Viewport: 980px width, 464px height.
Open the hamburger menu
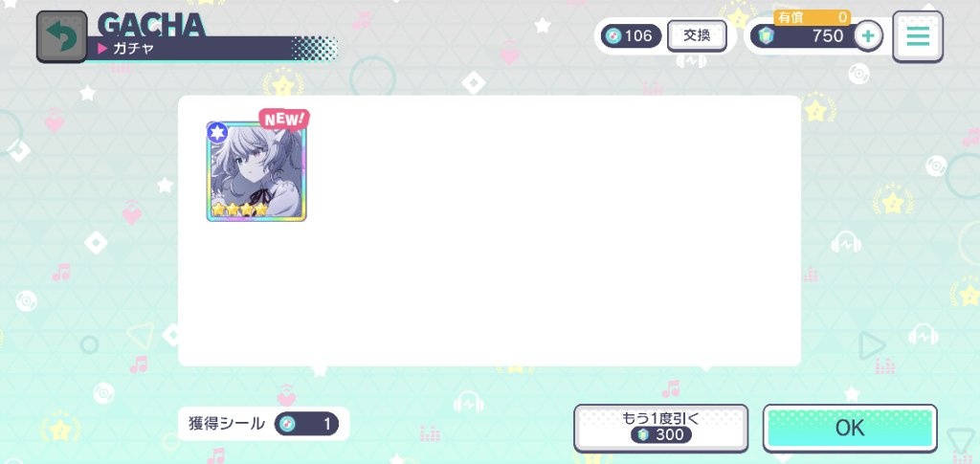917,37
